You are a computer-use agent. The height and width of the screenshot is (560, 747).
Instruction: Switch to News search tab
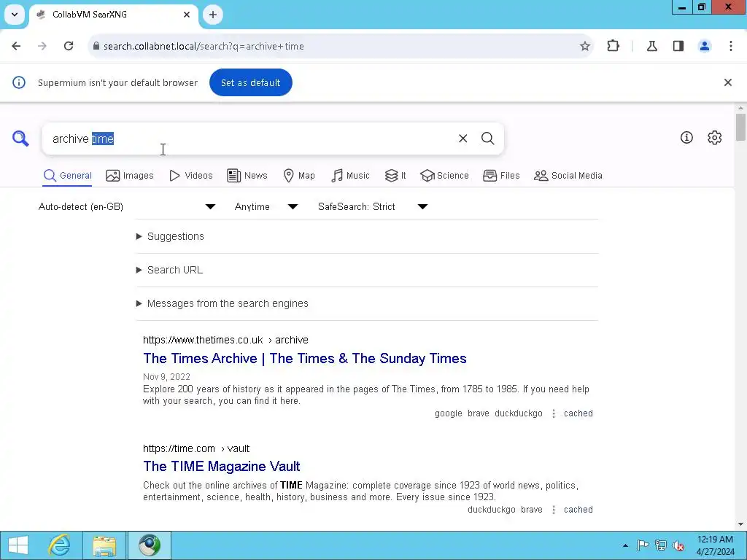[247, 176]
